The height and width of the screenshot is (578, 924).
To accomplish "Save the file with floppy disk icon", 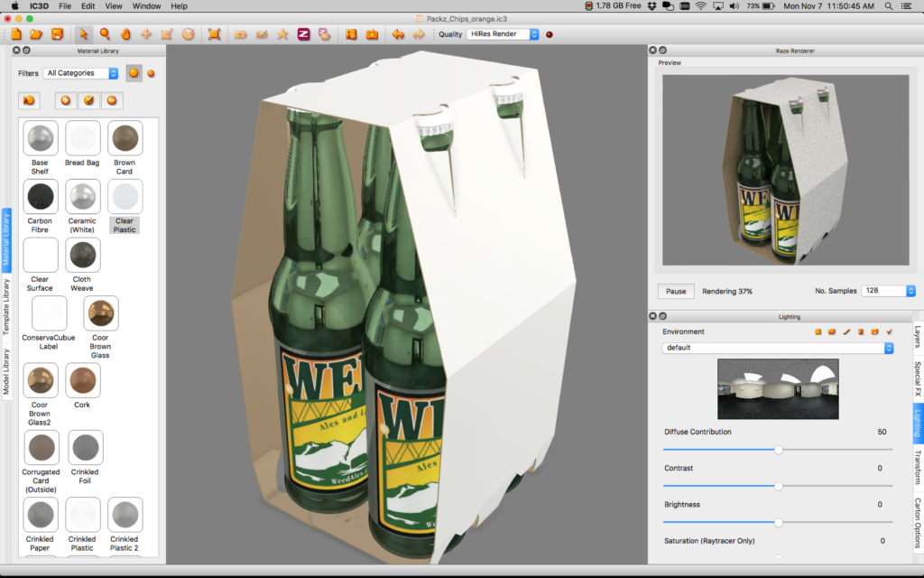I will click(57, 34).
